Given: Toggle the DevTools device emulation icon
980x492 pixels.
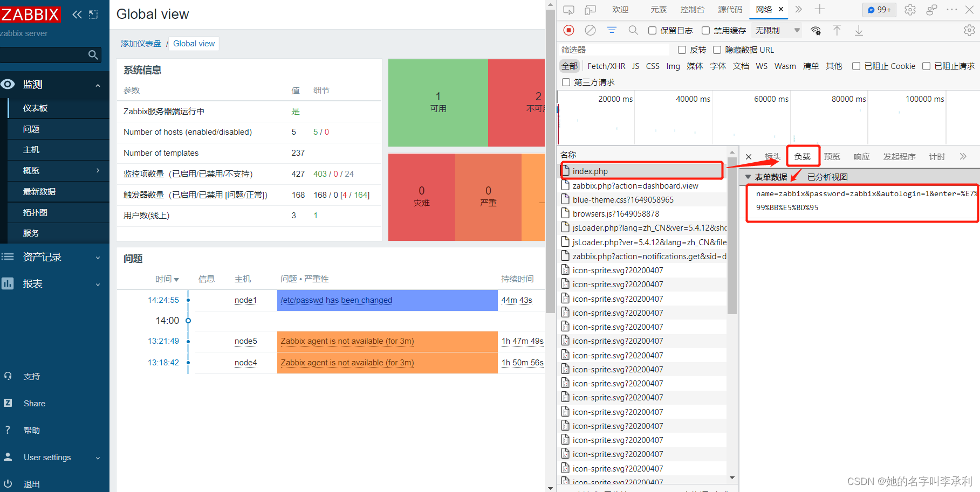Looking at the screenshot, I should pos(591,10).
